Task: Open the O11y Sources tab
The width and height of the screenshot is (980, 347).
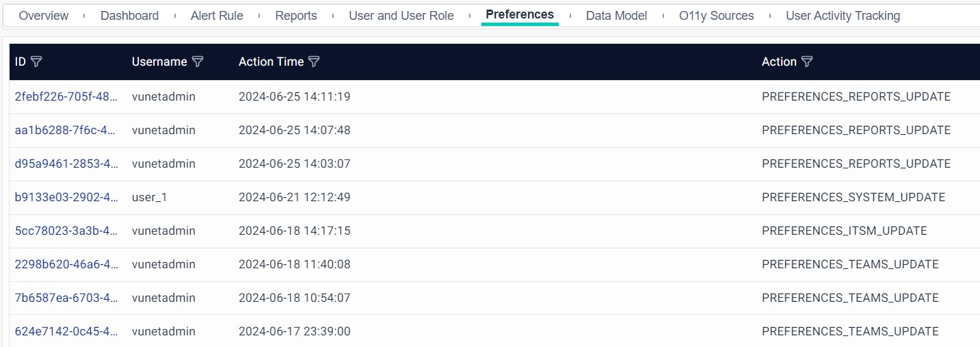Action: pos(716,16)
